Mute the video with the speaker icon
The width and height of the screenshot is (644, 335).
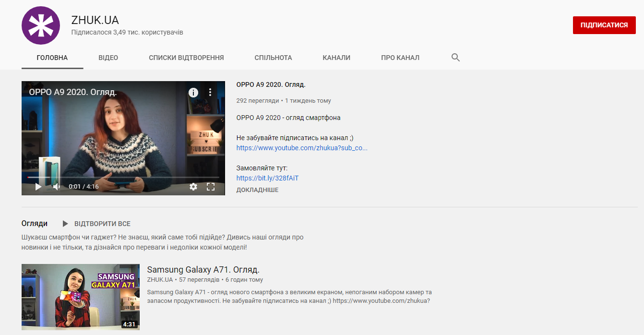pos(57,187)
